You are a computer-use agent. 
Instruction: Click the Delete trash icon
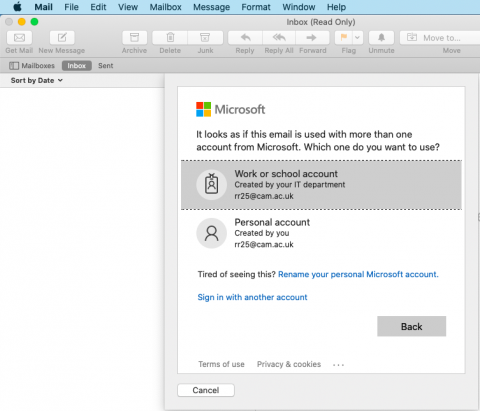pyautogui.click(x=170, y=38)
